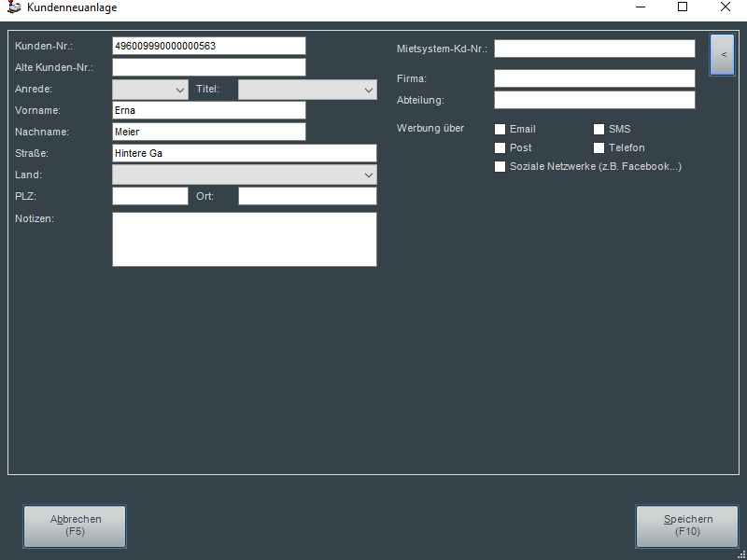Open the Land dropdown list

[245, 175]
